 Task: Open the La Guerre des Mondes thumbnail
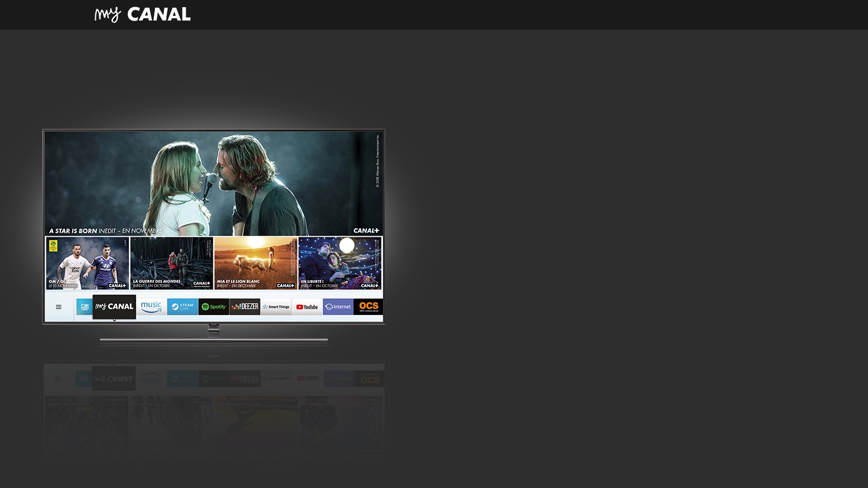(x=172, y=263)
